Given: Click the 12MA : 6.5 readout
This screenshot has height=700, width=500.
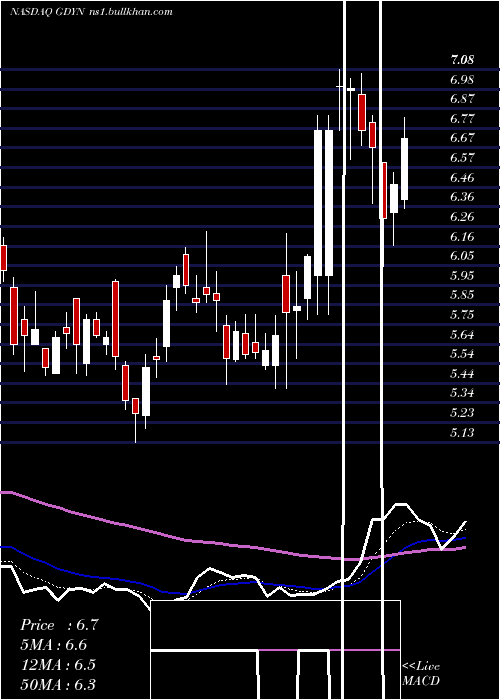Looking at the screenshot, I should coord(58,665).
